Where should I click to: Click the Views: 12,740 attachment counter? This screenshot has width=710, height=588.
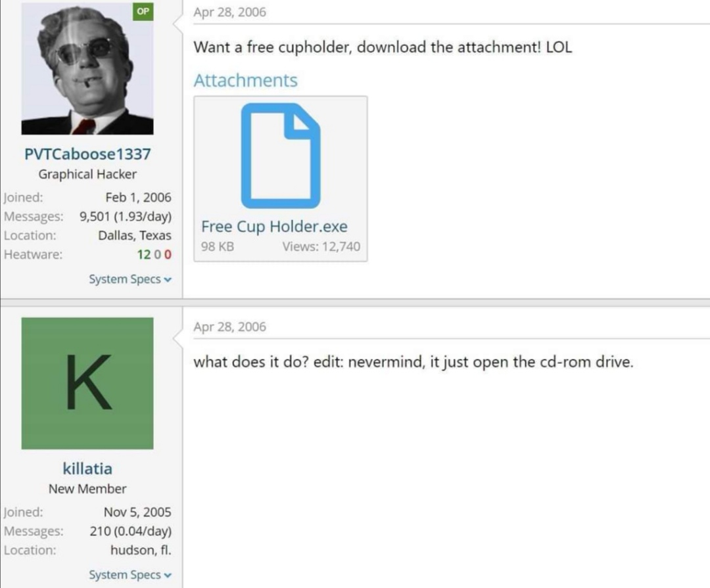321,247
